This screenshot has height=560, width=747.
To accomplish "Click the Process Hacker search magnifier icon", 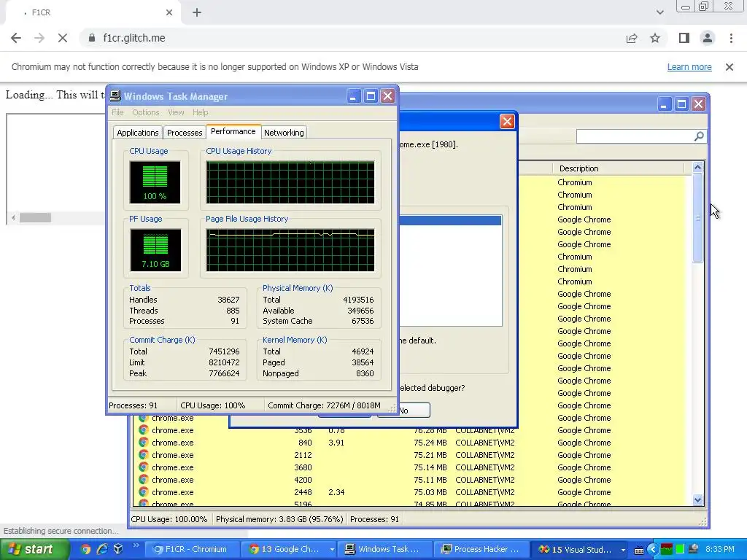I will coord(699,136).
